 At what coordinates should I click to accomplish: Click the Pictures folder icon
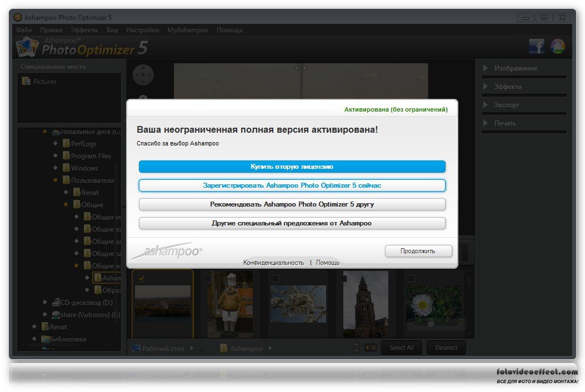26,81
